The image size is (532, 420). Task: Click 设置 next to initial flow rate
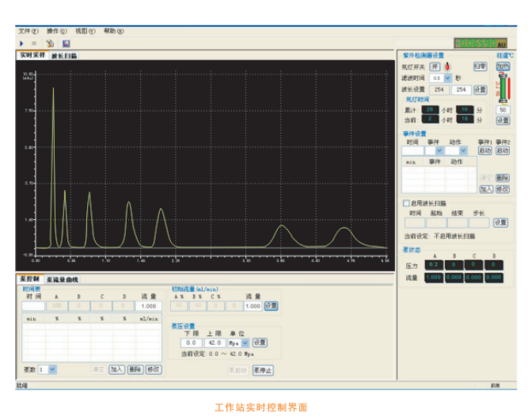[271, 306]
